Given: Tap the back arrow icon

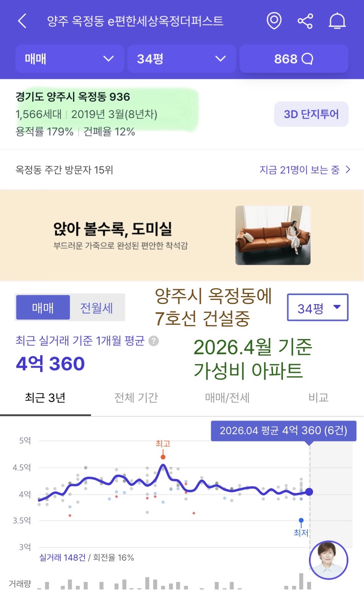Looking at the screenshot, I should [x=22, y=21].
